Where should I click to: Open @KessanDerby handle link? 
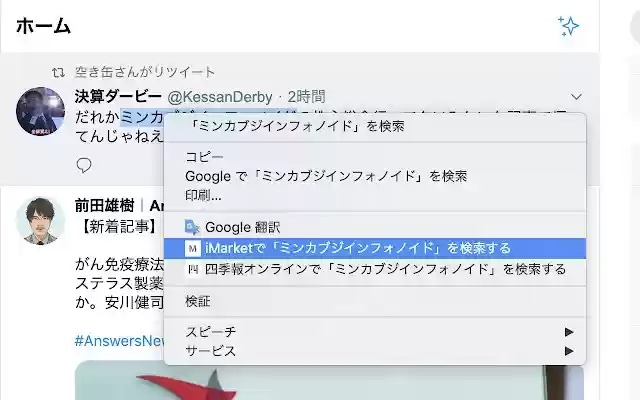(x=220, y=97)
